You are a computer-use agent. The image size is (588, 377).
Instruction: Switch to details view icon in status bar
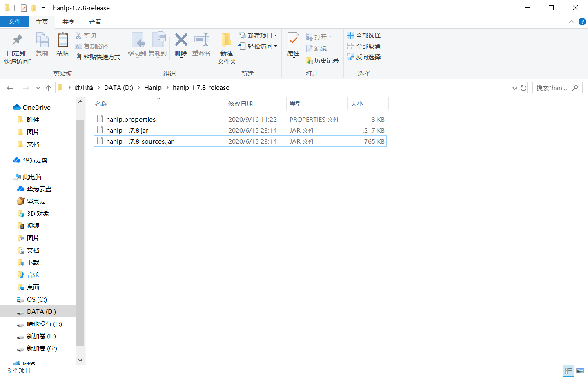569,371
